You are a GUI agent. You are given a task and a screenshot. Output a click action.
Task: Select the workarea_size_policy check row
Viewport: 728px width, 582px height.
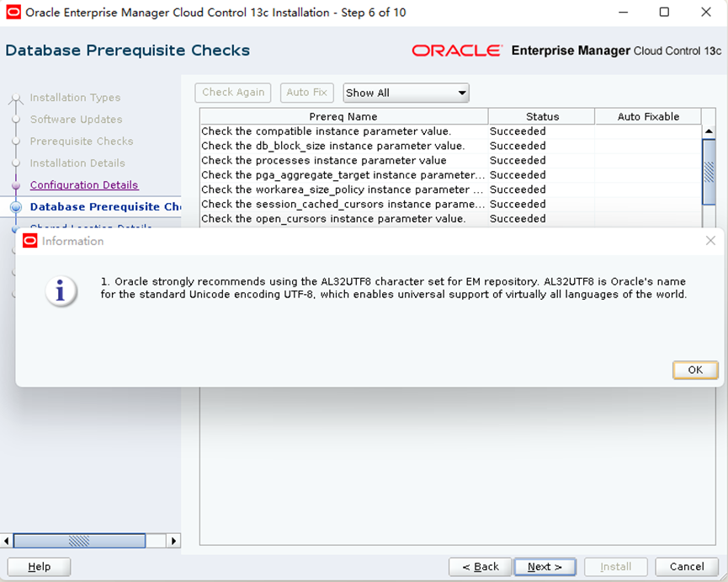pyautogui.click(x=450, y=190)
